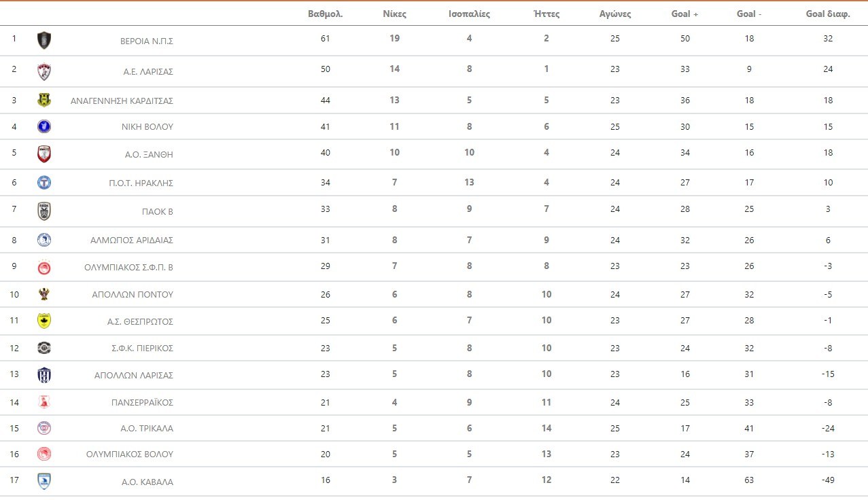Click the ΒΕΡΟΙΑ Ν.Π.Σ team crest
This screenshot has width=868, height=500.
tap(44, 40)
